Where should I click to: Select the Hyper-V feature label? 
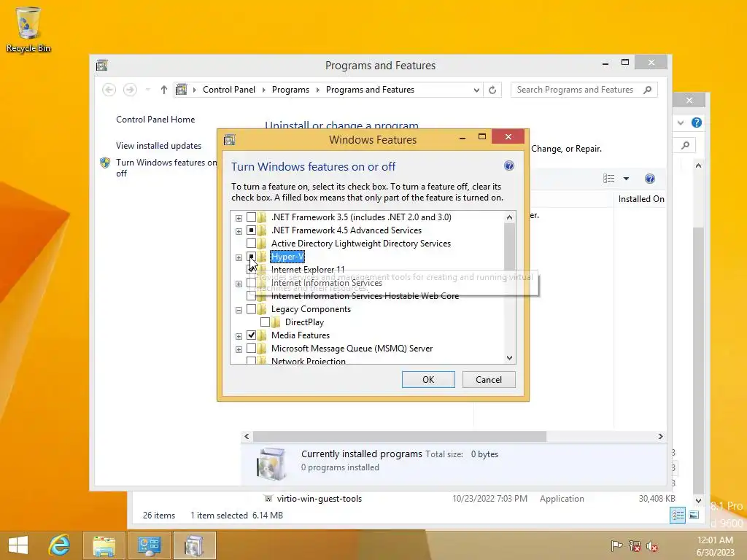click(x=287, y=257)
